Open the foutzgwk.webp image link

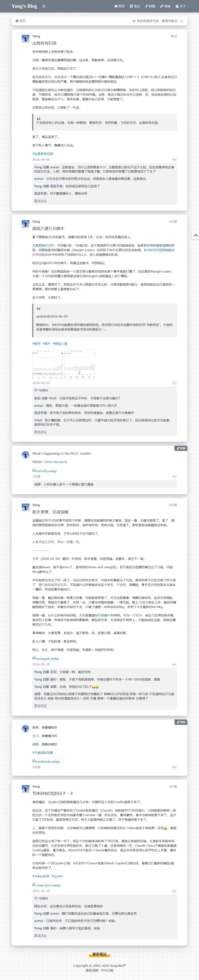(46, 659)
